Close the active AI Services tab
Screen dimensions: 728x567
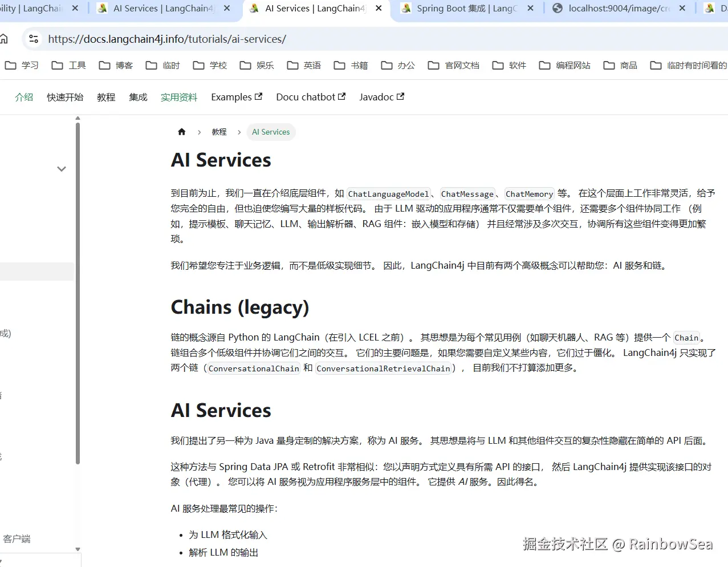click(379, 9)
